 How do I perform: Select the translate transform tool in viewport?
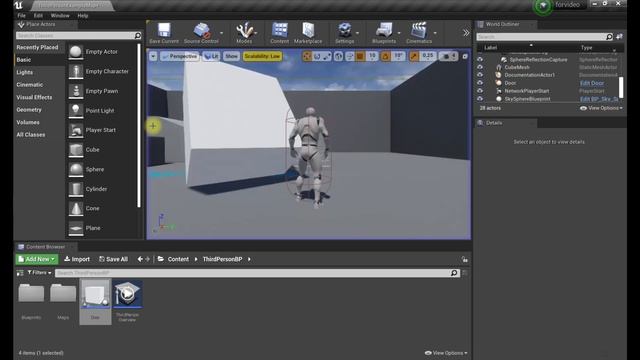point(307,56)
